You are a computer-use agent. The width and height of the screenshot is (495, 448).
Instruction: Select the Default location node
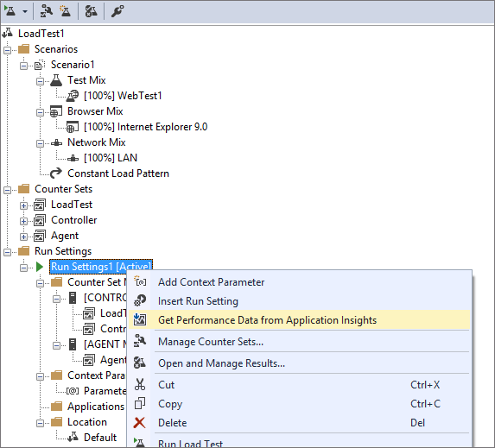[100, 438]
